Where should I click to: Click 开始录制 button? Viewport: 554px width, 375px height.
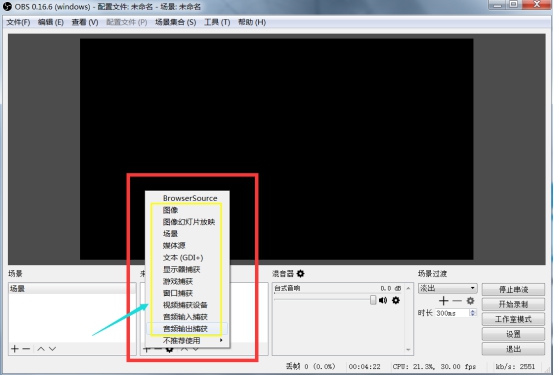click(x=513, y=304)
